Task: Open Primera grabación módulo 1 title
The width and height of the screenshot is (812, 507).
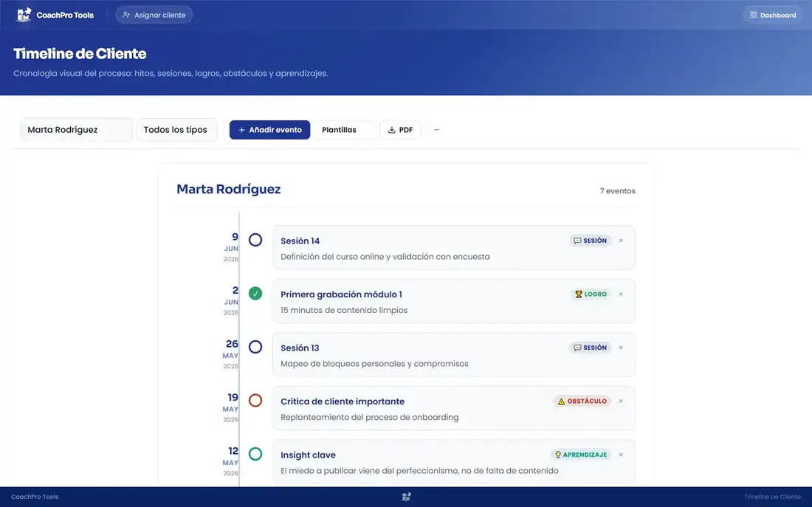Action: [341, 294]
